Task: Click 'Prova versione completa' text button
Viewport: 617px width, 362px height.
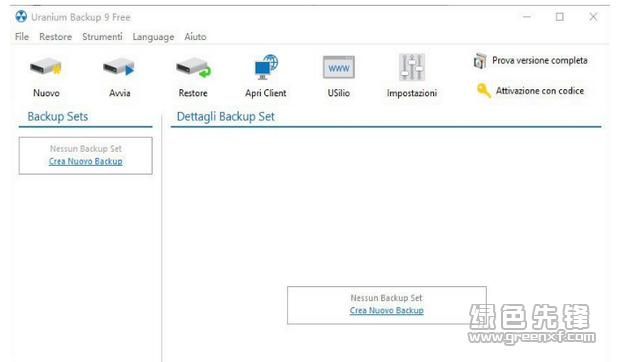Action: 539,61
